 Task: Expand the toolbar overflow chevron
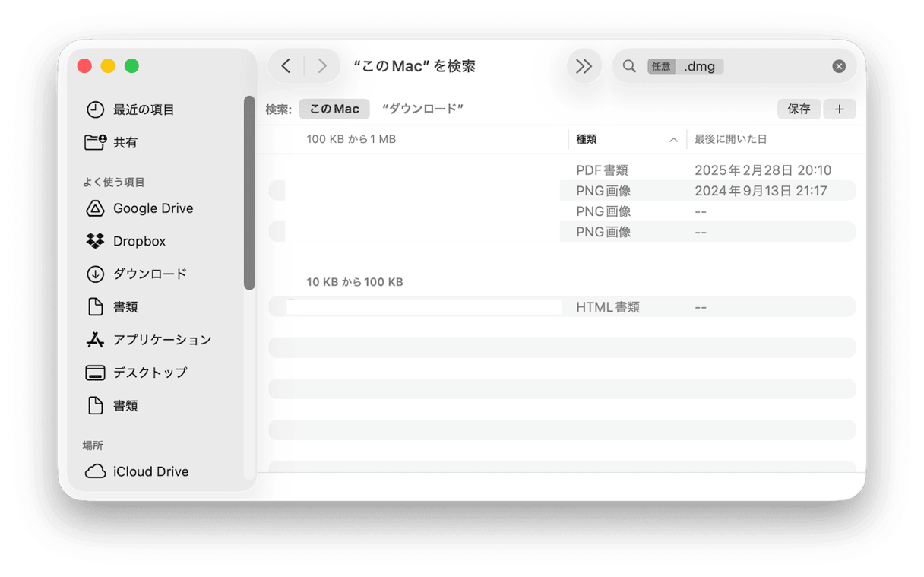pos(584,66)
